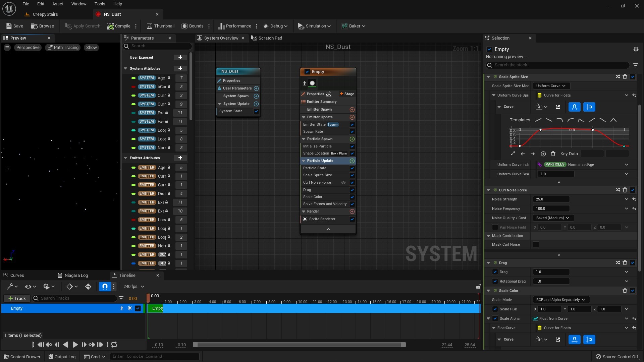The width and height of the screenshot is (644, 362).
Task: Click the Track add button
Action: 17,298
